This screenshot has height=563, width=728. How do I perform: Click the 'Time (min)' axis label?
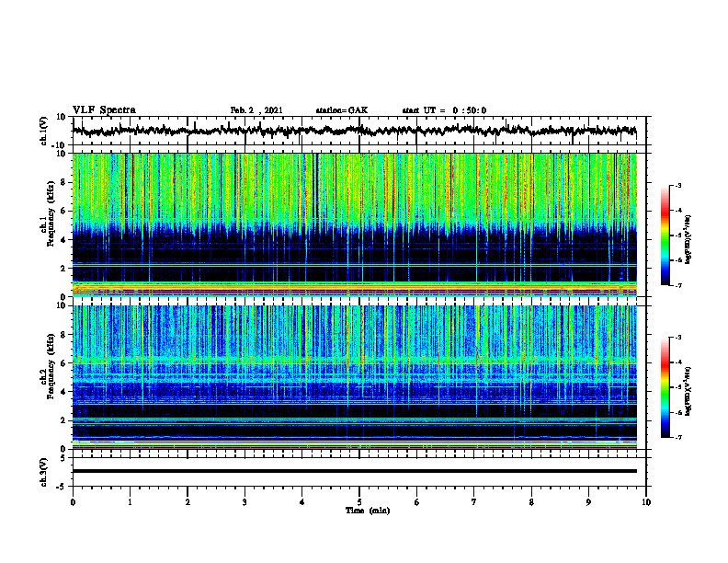coord(368,511)
